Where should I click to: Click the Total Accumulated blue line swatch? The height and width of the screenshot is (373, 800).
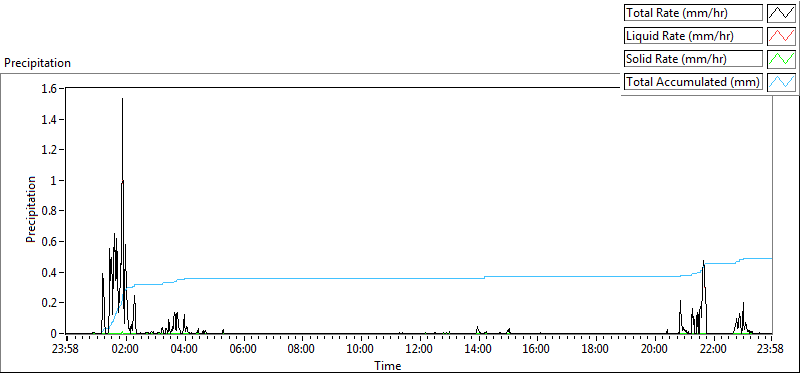point(781,82)
